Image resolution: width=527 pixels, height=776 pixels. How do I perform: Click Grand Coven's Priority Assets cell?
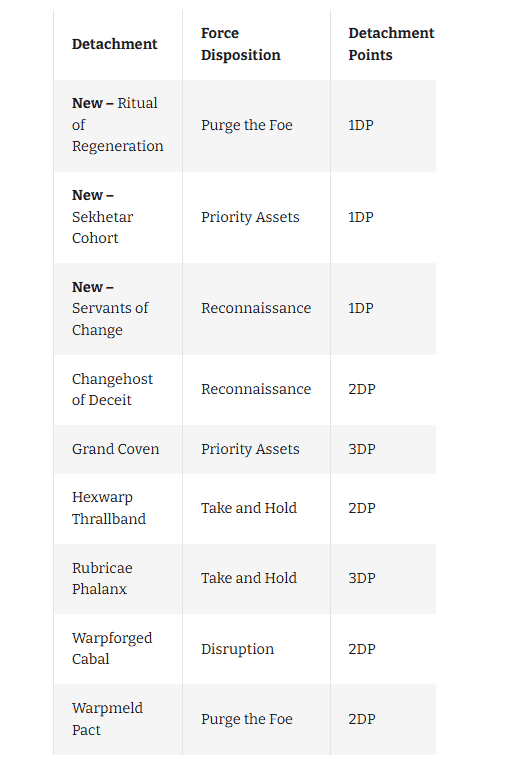pos(256,449)
